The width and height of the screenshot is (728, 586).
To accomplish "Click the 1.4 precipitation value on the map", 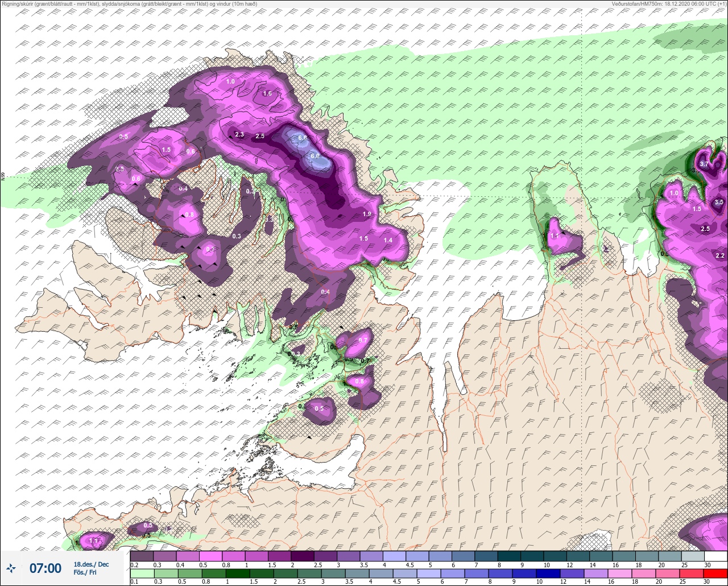I will point(388,240).
